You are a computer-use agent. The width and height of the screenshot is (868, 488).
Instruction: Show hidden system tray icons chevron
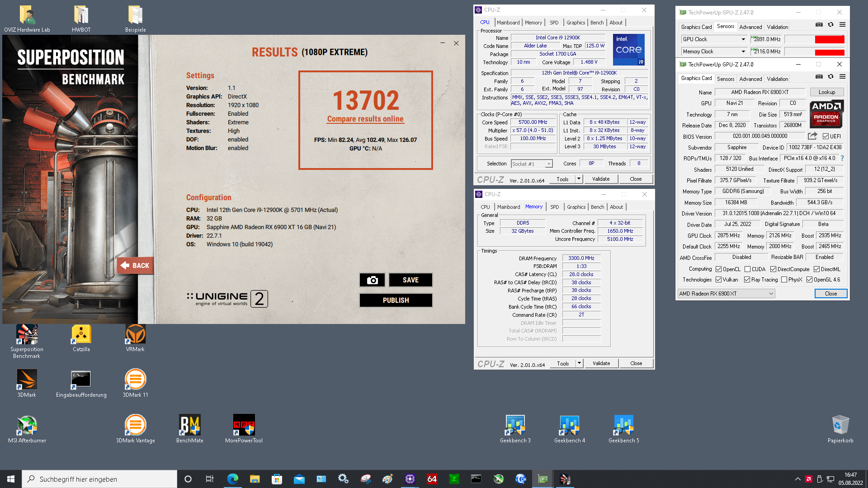tap(797, 479)
